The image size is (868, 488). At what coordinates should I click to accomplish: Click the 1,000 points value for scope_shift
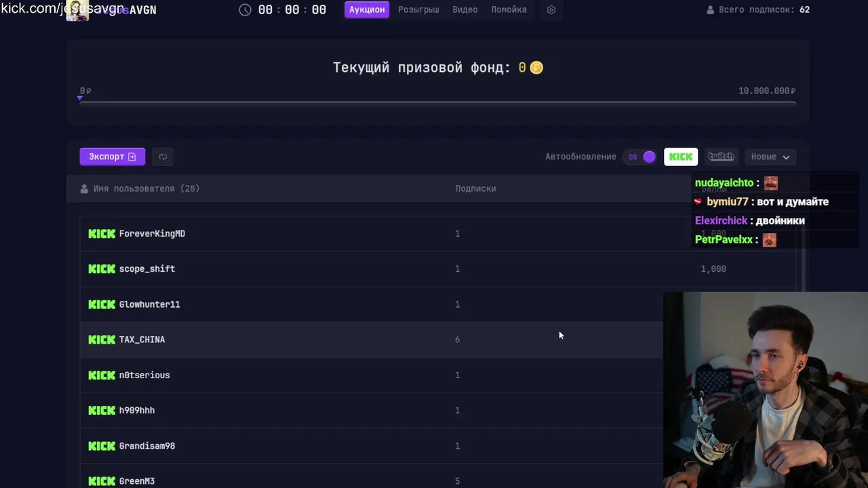coord(713,268)
